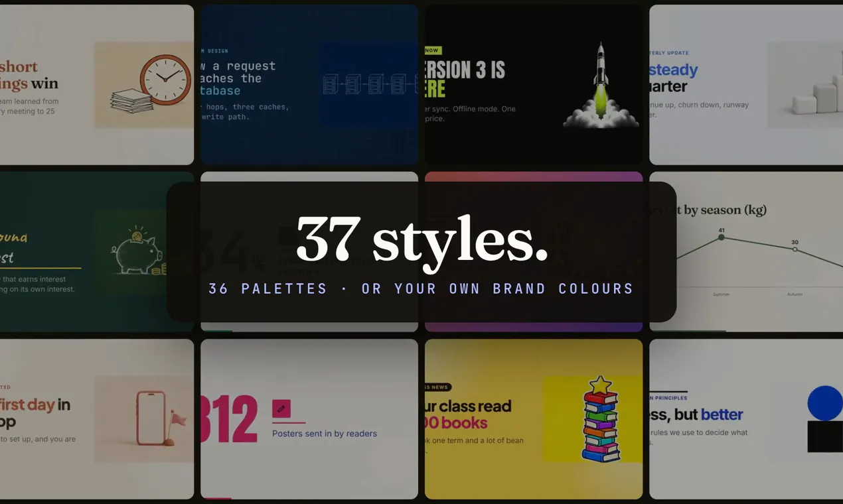Click the colorful book stack with star
843x504 pixels.
click(601, 419)
